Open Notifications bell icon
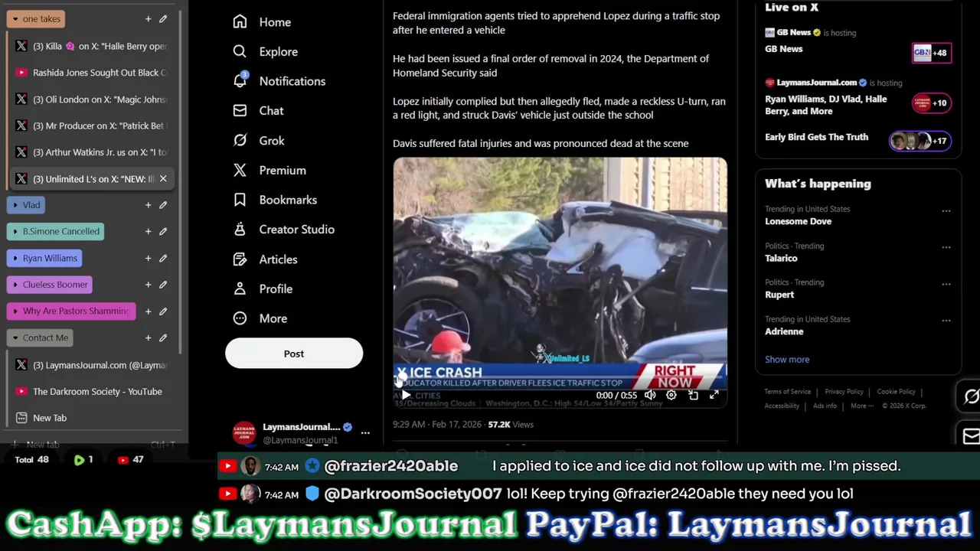The image size is (980, 551). [x=240, y=80]
